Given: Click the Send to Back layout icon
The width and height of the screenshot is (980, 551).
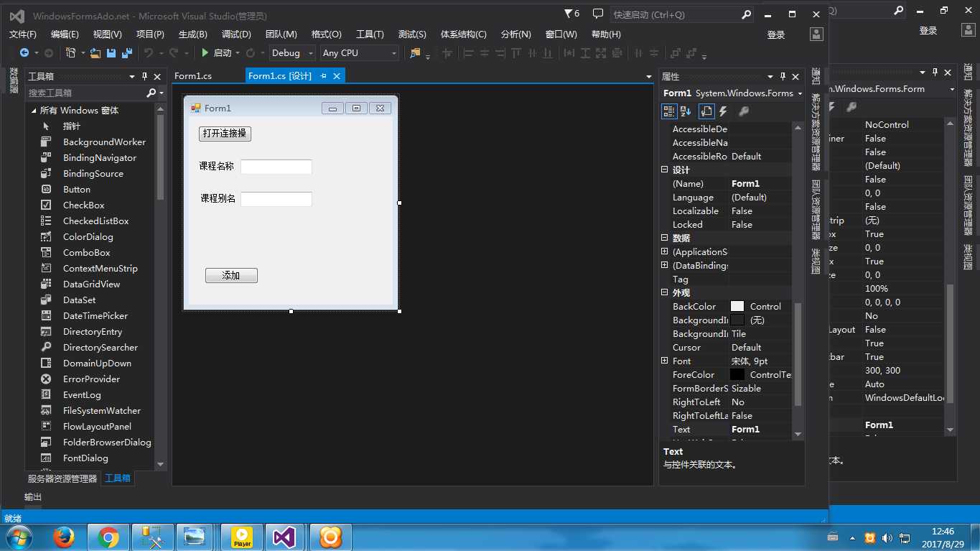Looking at the screenshot, I should 691,53.
